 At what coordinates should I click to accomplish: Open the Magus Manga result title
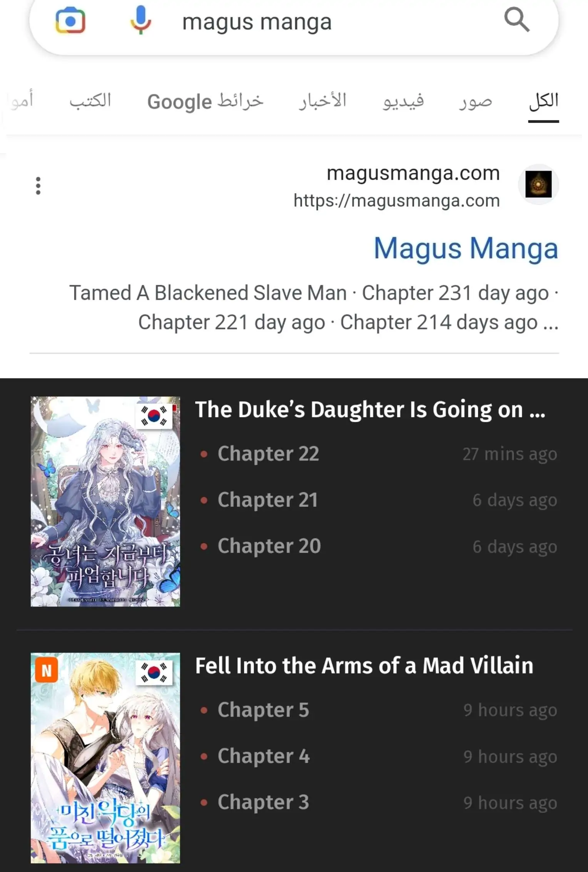point(466,248)
